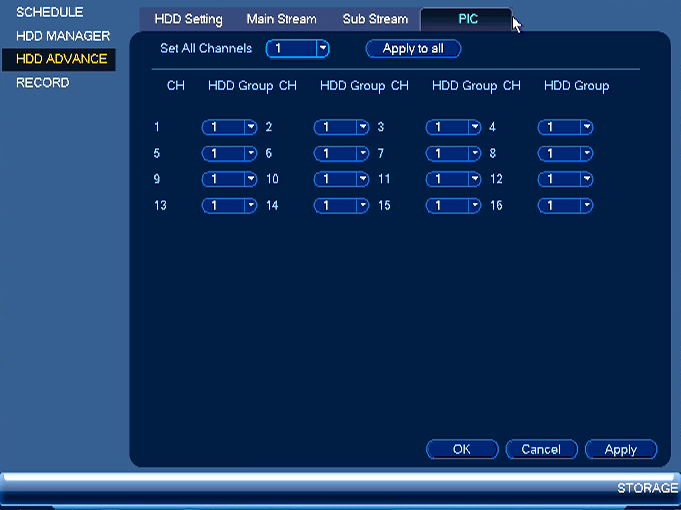Select HDD ADVANCE sidebar entry
This screenshot has height=510, width=681.
(x=59, y=59)
